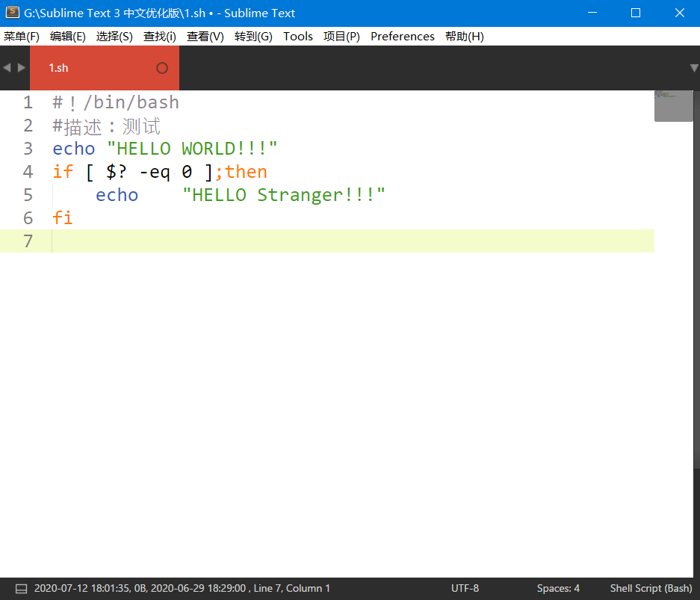Change UTF-8 encoding in status bar
This screenshot has height=600, width=700.
coord(465,588)
